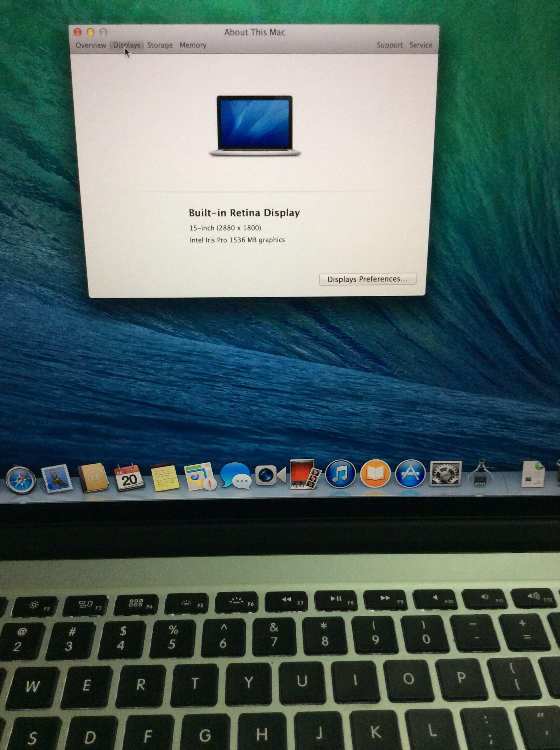
Task: Click the MacBook Pro display image
Action: point(255,126)
